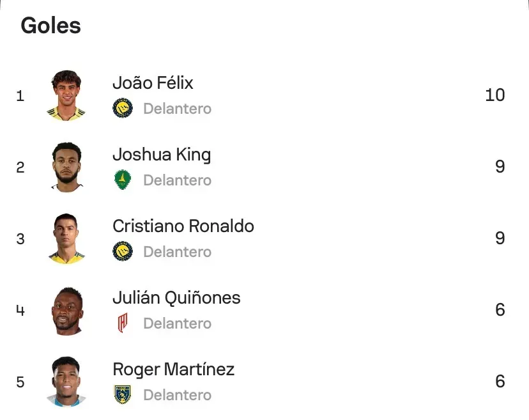Image resolution: width=529 pixels, height=420 pixels.
Task: Click Roger Martínez's club crest icon
Action: [123, 394]
